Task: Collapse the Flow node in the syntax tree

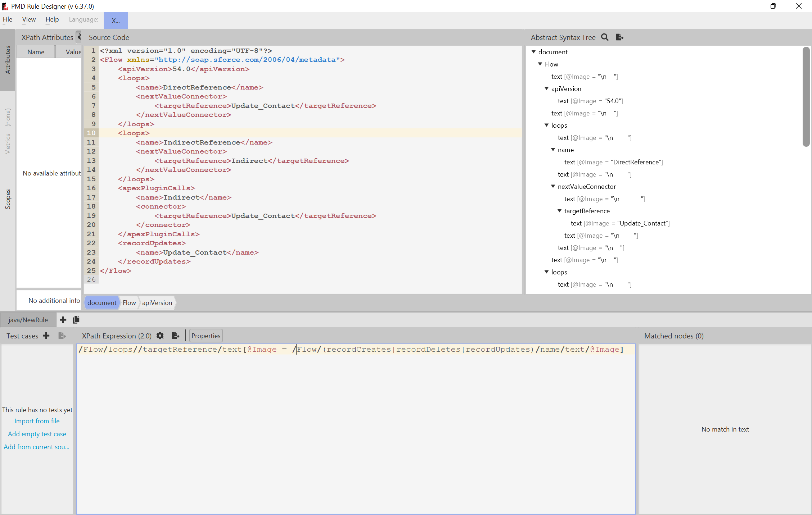Action: tap(540, 64)
